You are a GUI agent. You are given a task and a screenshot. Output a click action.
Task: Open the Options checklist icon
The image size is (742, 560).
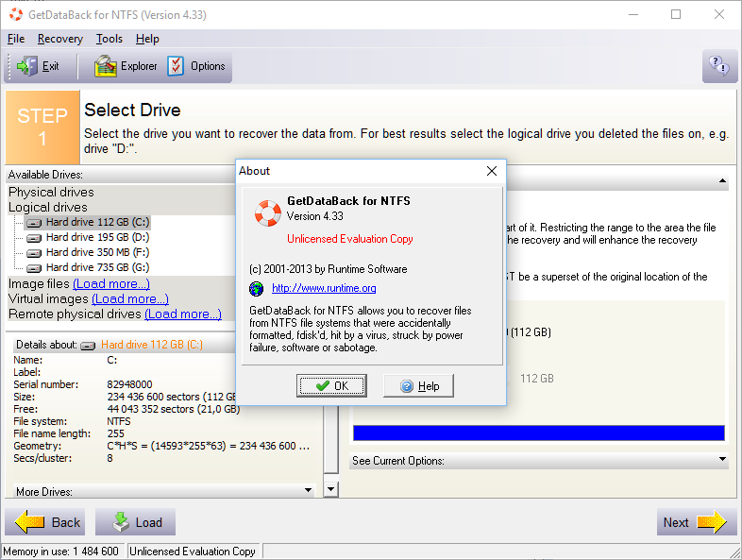pyautogui.click(x=176, y=66)
